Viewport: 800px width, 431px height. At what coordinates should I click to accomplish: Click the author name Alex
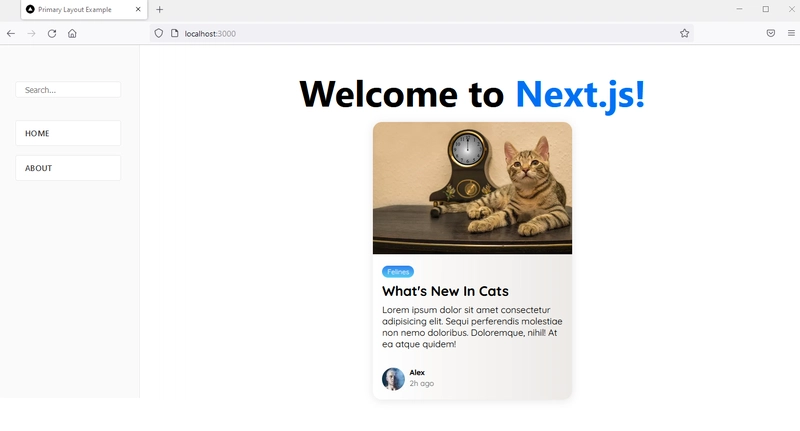(x=417, y=372)
